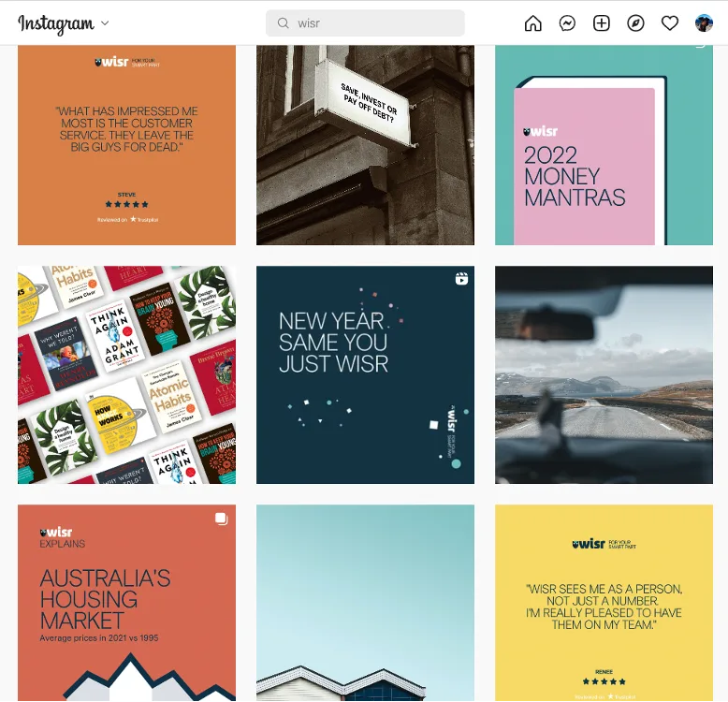Open the Explore compass icon
This screenshot has height=702, width=728.
pyautogui.click(x=635, y=23)
